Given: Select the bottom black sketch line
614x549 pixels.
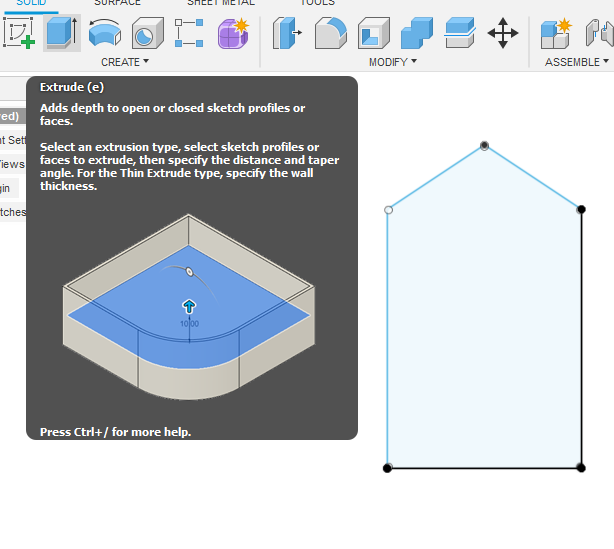Looking at the screenshot, I should (484, 468).
